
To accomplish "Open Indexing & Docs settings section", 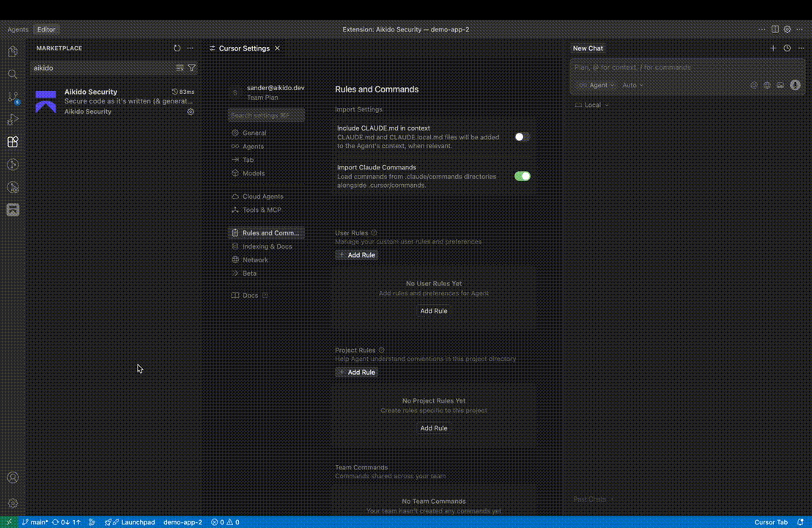I will pos(266,246).
